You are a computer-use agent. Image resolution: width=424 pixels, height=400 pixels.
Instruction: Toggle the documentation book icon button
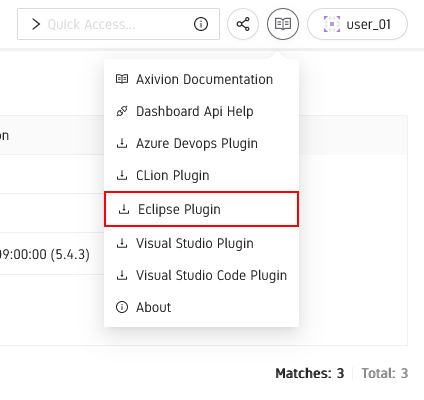point(283,24)
